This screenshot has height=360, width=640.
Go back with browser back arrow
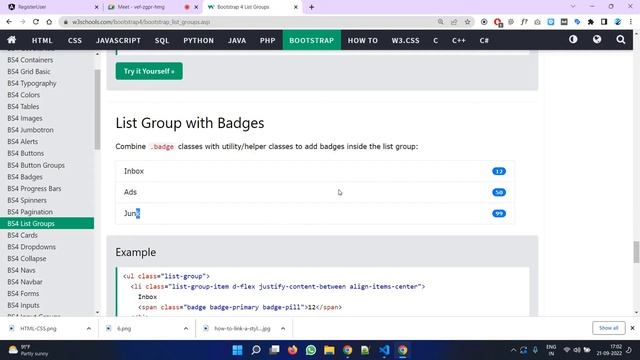pos(9,22)
